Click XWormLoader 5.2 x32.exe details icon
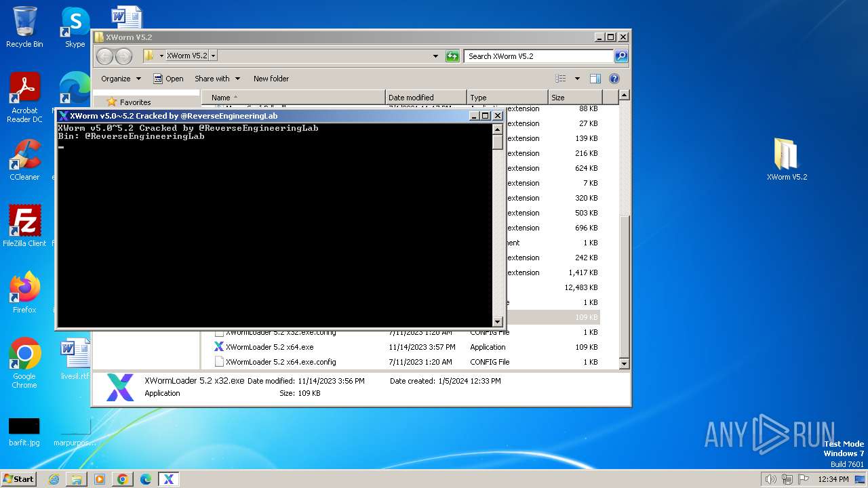Screen dimensions: 868x488 coord(120,387)
